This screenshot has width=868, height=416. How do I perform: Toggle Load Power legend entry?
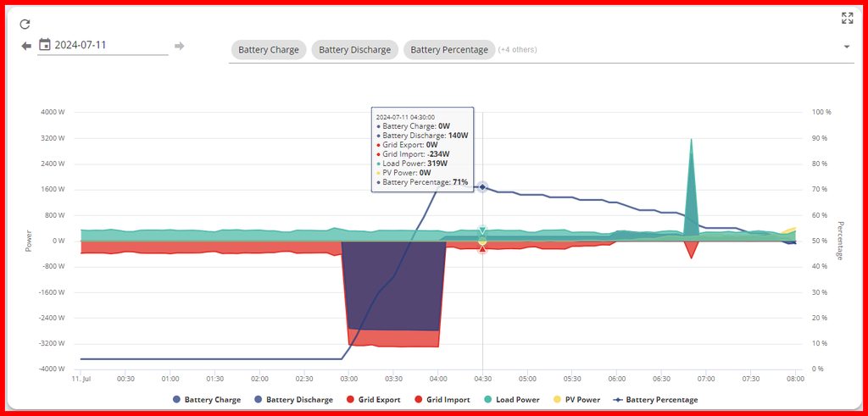[x=510, y=399]
